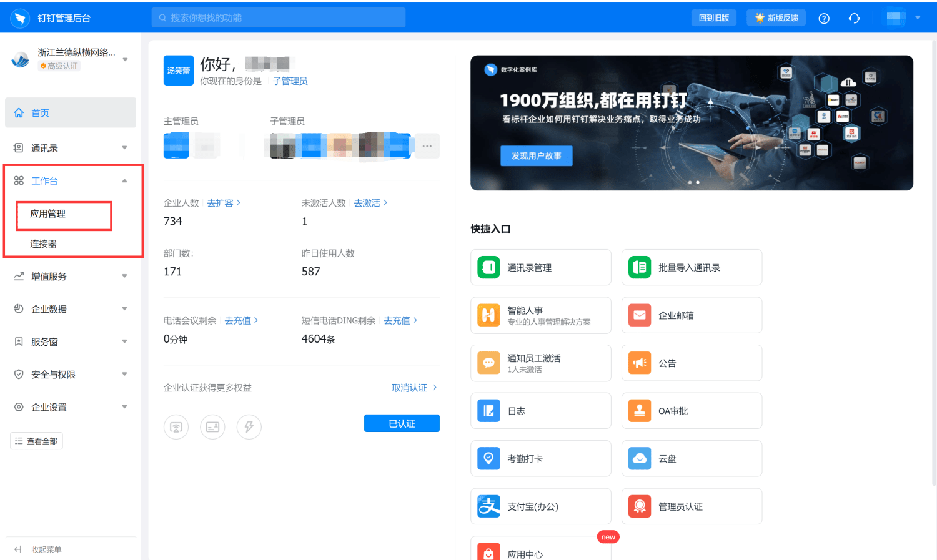937x560 pixels.
Task: Select 连接器 in the sidebar
Action: (44, 243)
